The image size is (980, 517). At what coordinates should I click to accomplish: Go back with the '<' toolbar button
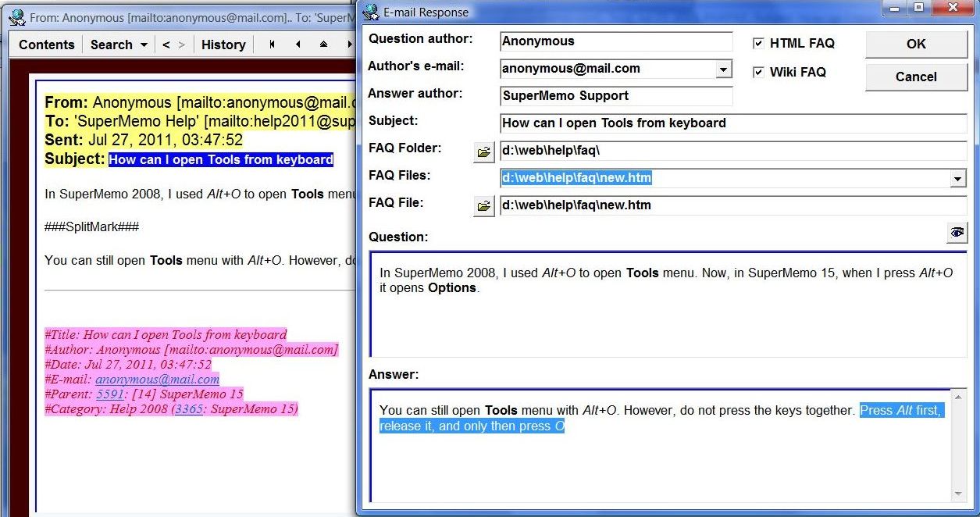(x=166, y=45)
